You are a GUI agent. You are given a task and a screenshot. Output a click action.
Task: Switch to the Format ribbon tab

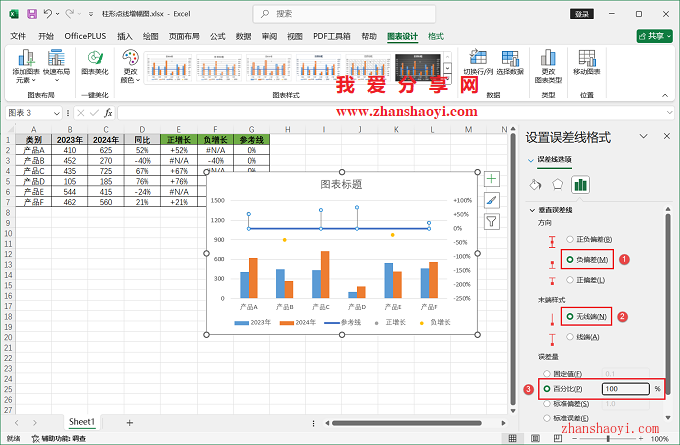[x=436, y=36]
